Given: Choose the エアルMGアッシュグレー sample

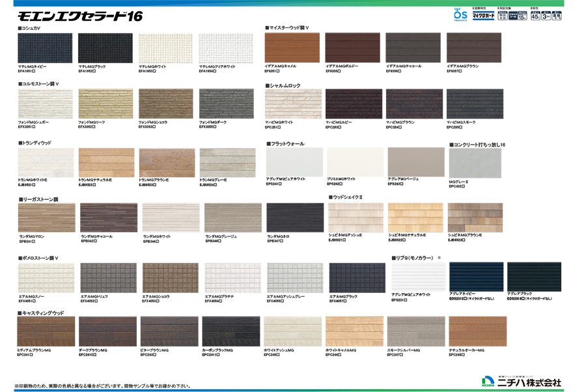Looking at the screenshot, I should click(x=295, y=278).
